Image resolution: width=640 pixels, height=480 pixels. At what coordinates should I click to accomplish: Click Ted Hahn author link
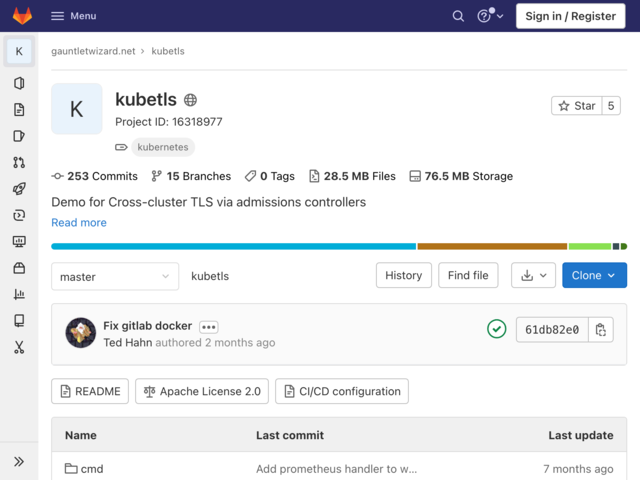[x=127, y=342]
